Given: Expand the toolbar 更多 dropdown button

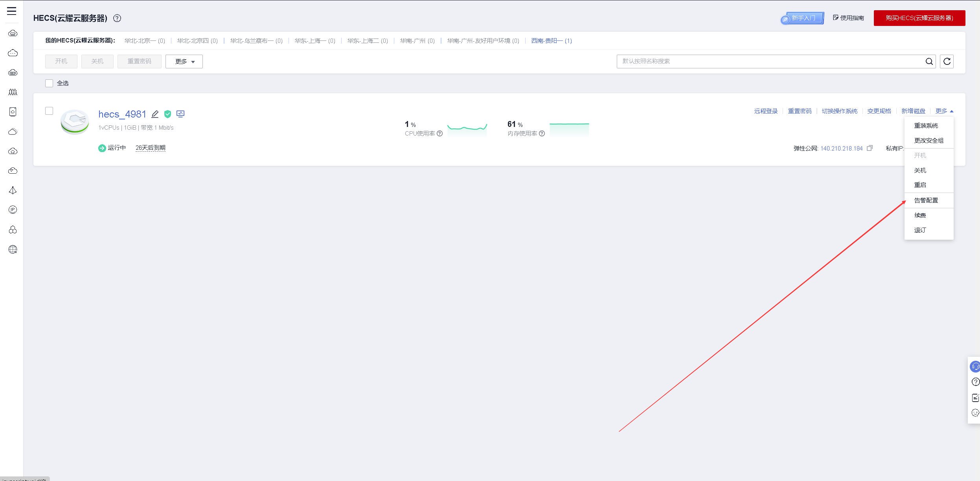Looking at the screenshot, I should pyautogui.click(x=184, y=61).
